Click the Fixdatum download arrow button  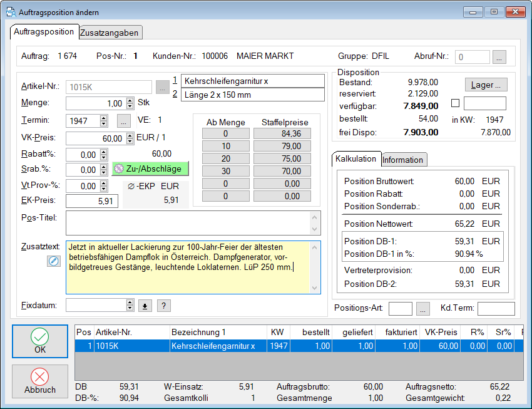[145, 306]
